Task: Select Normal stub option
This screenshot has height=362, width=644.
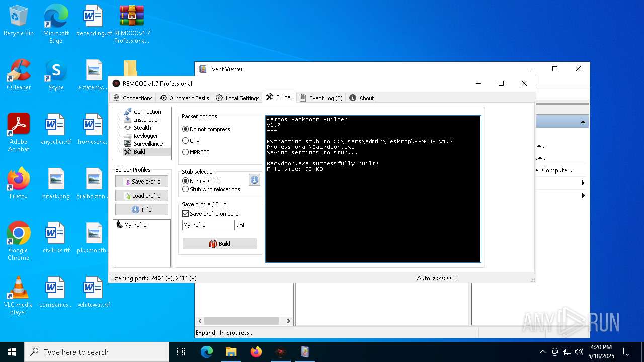Action: [x=200, y=181]
